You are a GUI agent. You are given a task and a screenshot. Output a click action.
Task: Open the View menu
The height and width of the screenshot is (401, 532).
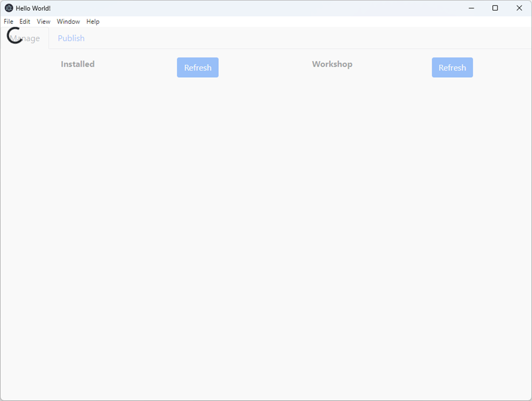pyautogui.click(x=43, y=21)
